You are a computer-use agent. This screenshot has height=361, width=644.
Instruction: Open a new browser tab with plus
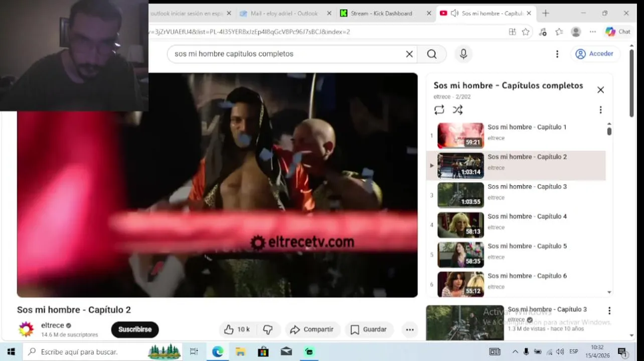pyautogui.click(x=546, y=14)
